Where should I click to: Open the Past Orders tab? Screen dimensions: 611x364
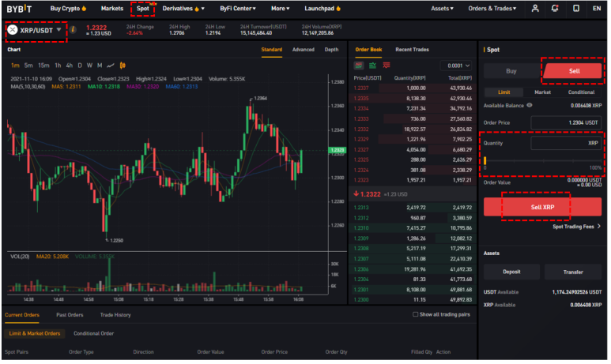click(x=70, y=317)
